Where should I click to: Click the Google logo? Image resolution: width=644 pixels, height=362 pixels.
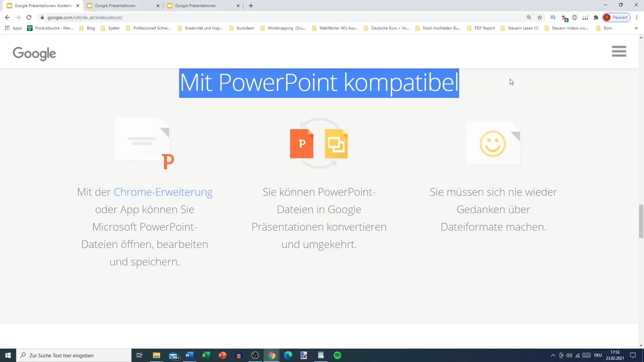click(x=34, y=53)
